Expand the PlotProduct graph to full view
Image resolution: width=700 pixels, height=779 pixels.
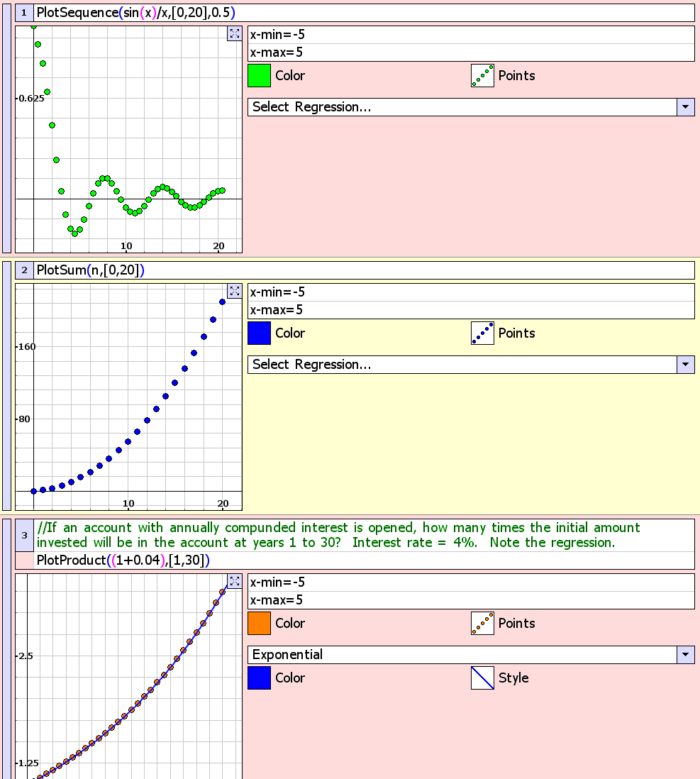pos(235,581)
